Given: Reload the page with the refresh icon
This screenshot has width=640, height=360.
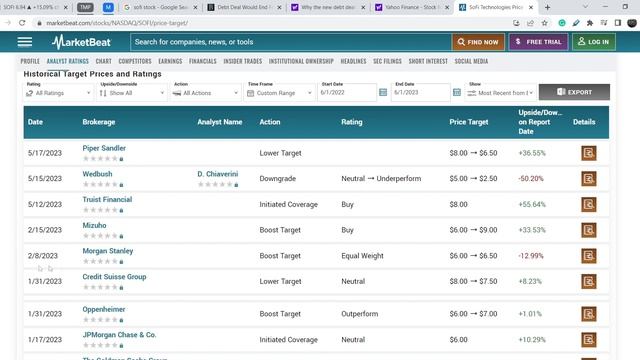Looking at the screenshot, I should point(22,23).
